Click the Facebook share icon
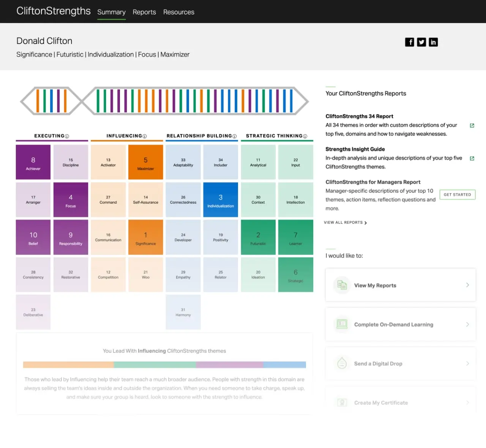Image resolution: width=486 pixels, height=448 pixels. (x=410, y=42)
